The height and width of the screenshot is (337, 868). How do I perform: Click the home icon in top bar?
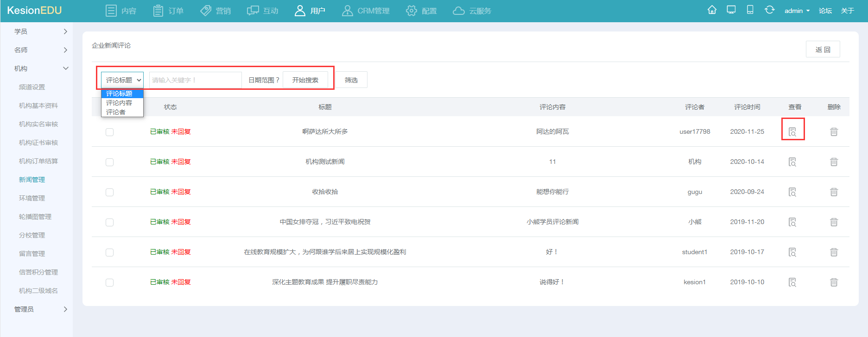tap(712, 10)
